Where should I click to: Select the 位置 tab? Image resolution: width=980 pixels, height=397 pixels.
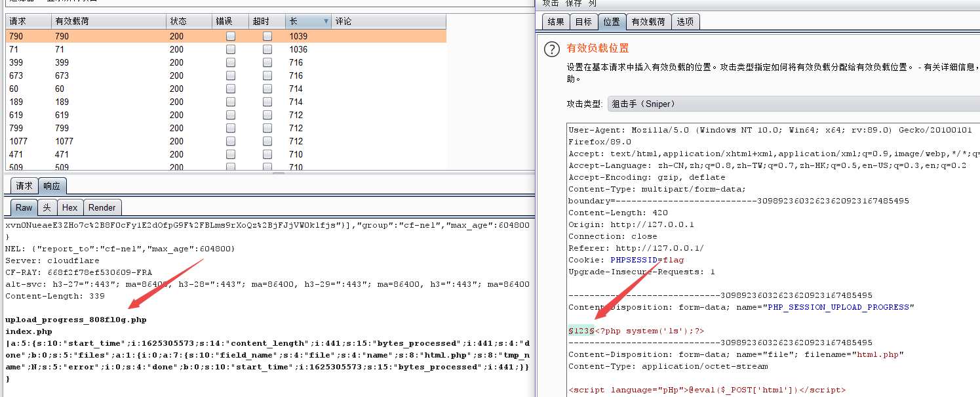612,22
